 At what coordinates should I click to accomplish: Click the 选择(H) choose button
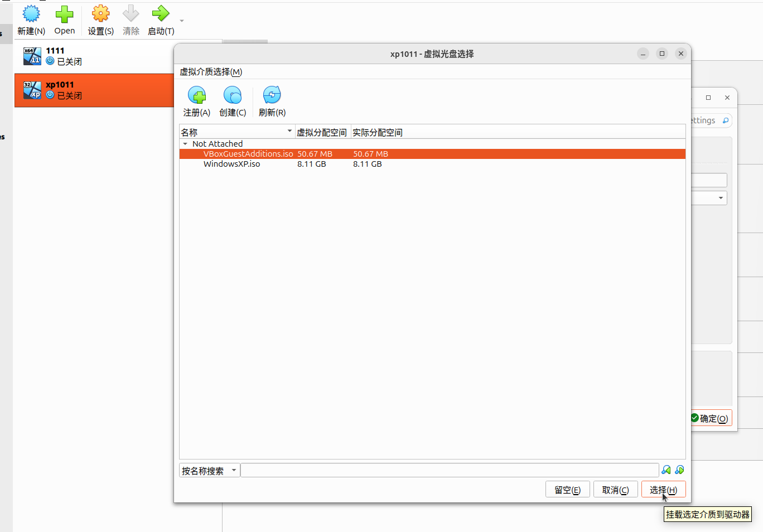[x=664, y=490]
